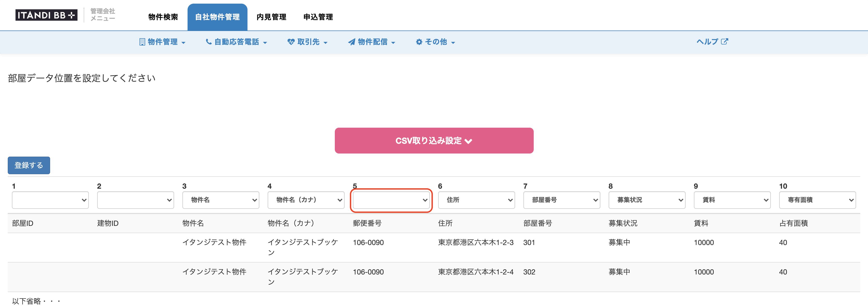Image resolution: width=868 pixels, height=306 pixels.
Task: Click the gear icon beside その他
Action: pos(419,42)
